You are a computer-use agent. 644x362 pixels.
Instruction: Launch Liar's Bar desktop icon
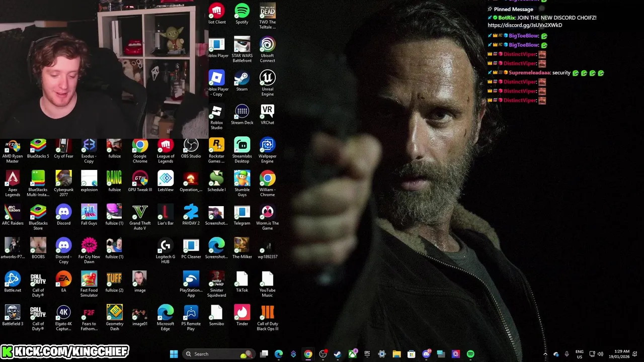166,215
